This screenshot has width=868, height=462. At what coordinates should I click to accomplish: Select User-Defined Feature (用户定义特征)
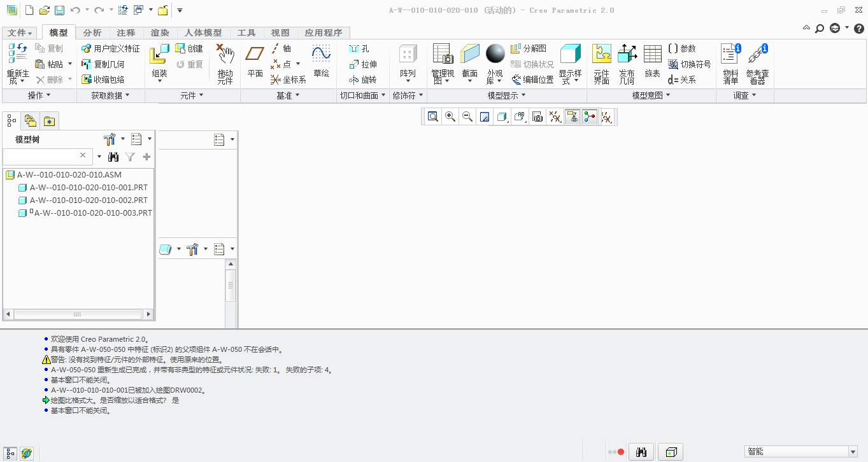111,48
